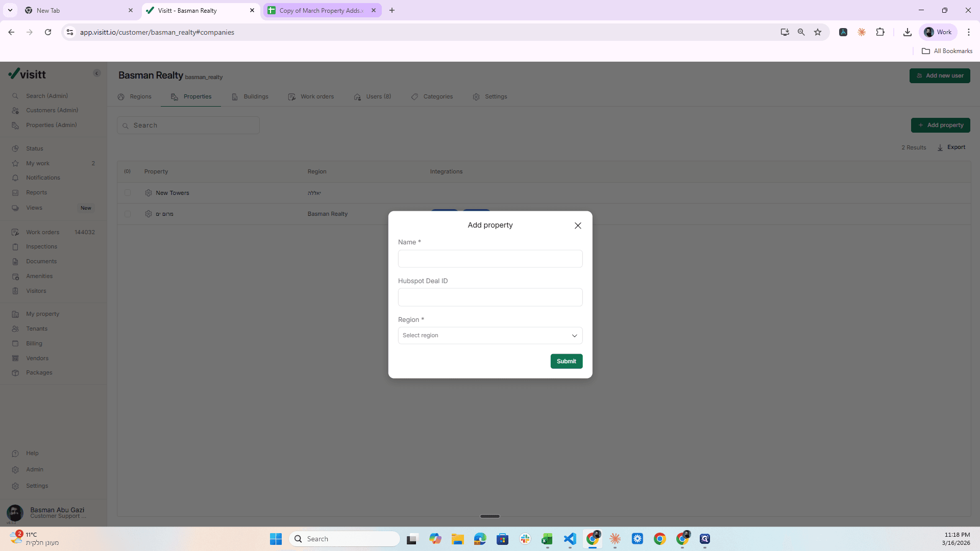The height and width of the screenshot is (551, 980).
Task: Bookmark this page with the star icon
Action: (x=818, y=32)
